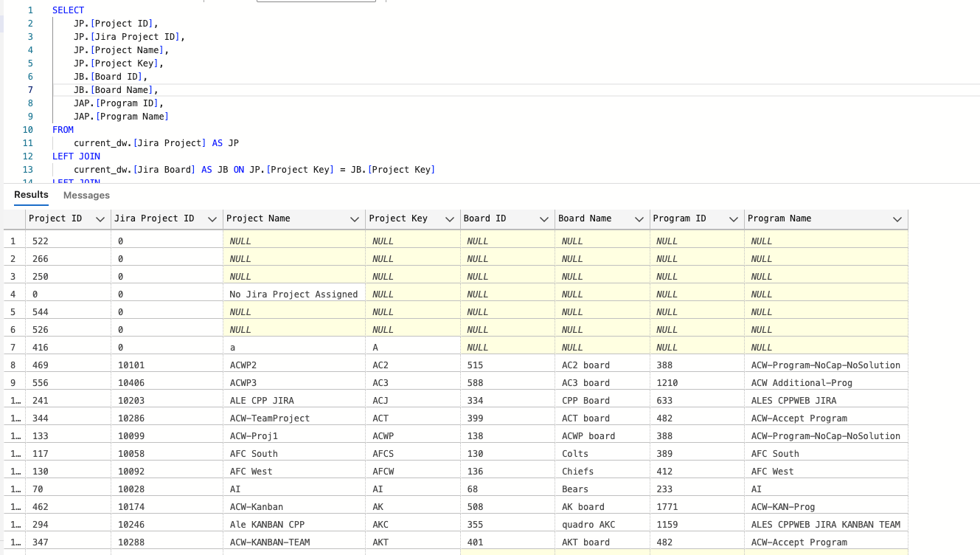980x555 pixels.
Task: Click the 'ALES CPPWEB JIRA KANBAN TEAM' cell
Action: tap(826, 525)
